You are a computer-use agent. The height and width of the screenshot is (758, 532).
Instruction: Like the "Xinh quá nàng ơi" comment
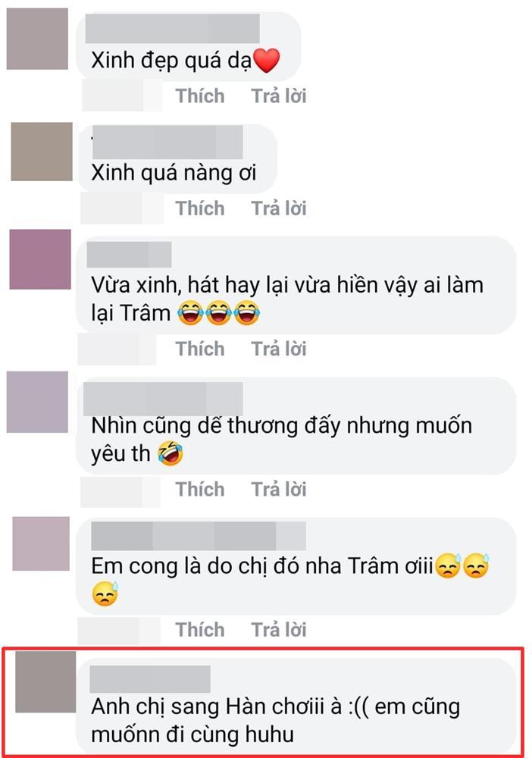(x=200, y=208)
